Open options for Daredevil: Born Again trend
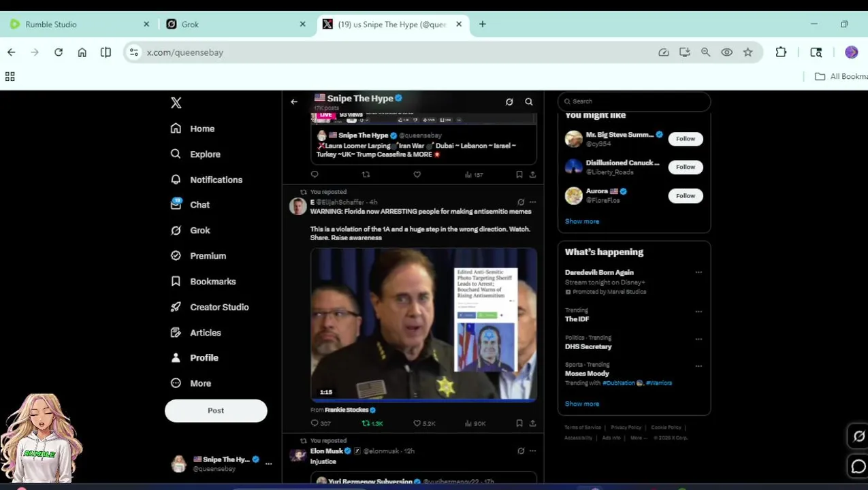 click(698, 272)
